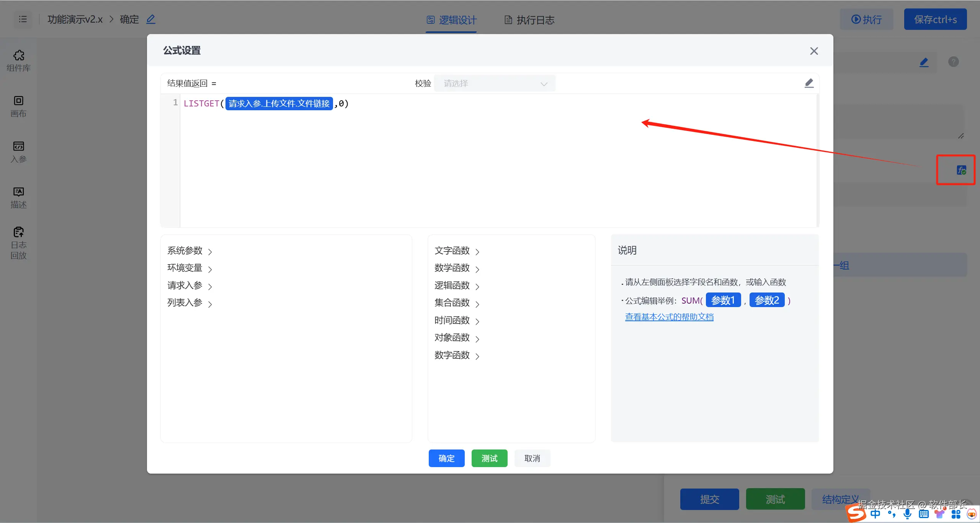Screen dimensions: 980x523
Task: Click the pencil icon in formula editor header
Action: pyautogui.click(x=808, y=83)
